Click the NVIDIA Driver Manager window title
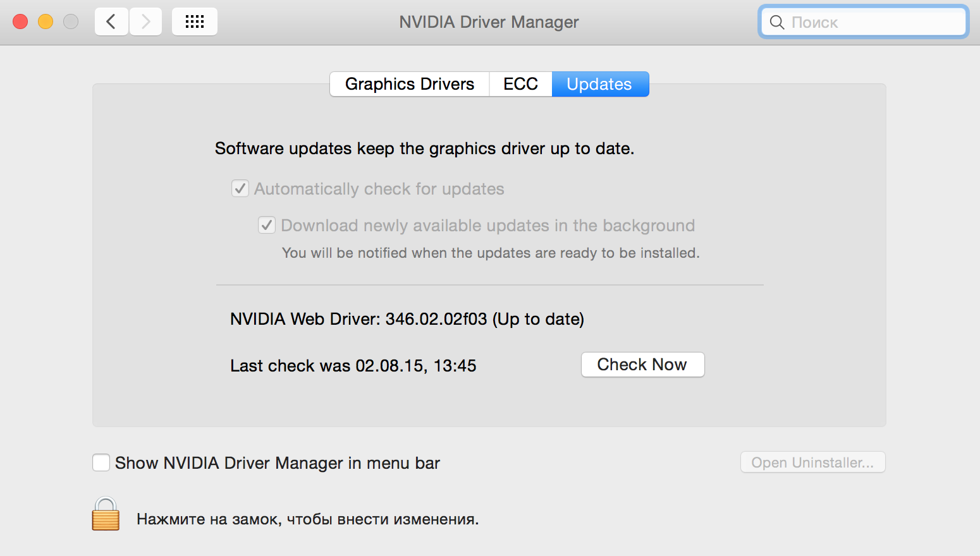Image resolution: width=980 pixels, height=556 pixels. coord(489,22)
